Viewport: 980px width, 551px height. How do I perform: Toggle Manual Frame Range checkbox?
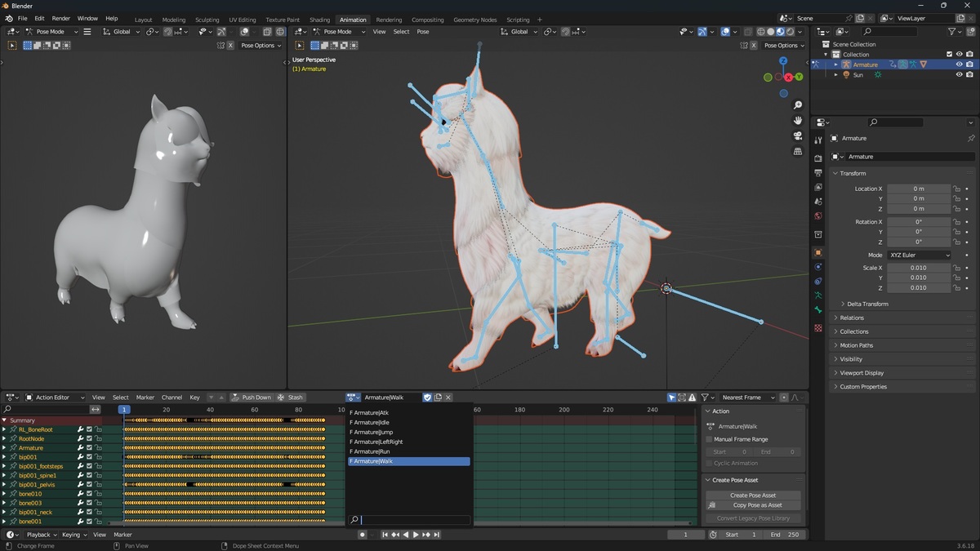click(710, 439)
